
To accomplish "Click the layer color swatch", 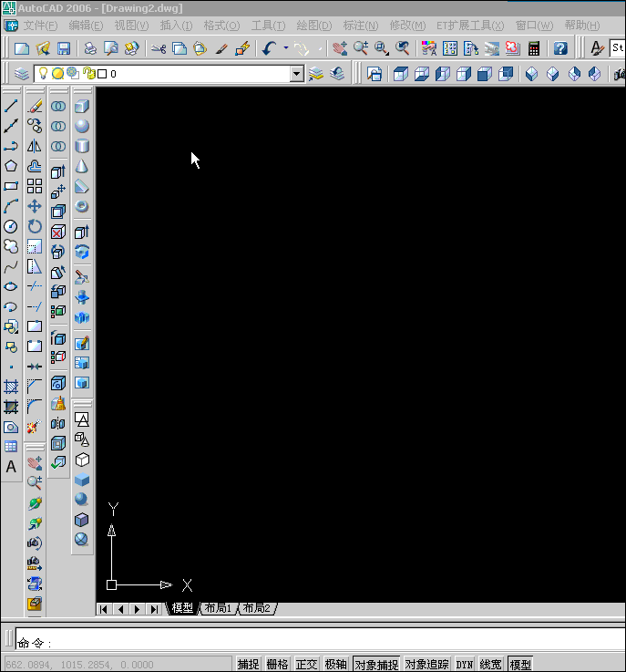I will click(x=102, y=74).
